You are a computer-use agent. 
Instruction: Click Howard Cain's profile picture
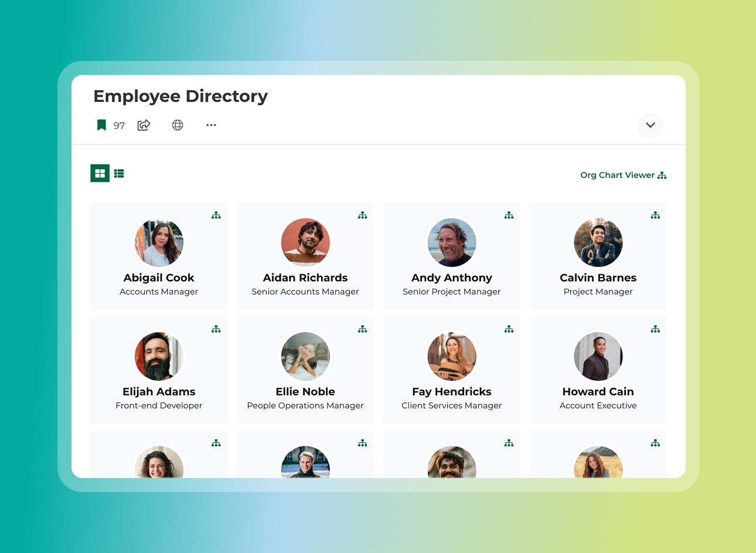(x=598, y=356)
